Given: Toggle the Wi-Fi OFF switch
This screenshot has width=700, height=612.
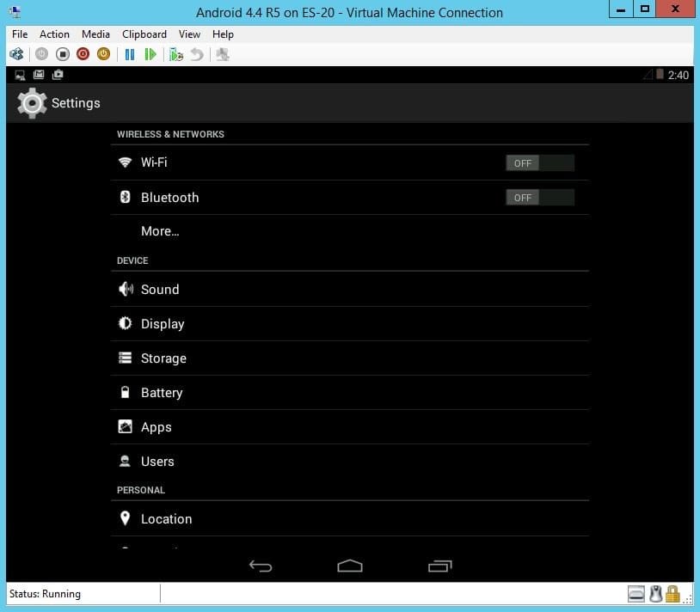Looking at the screenshot, I should pyautogui.click(x=540, y=163).
